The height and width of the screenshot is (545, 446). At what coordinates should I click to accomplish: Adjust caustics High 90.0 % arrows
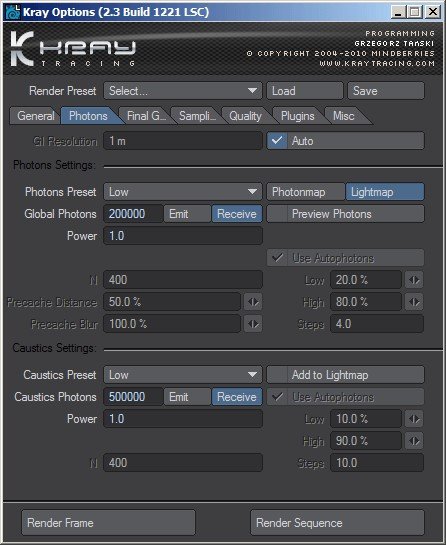point(414,441)
